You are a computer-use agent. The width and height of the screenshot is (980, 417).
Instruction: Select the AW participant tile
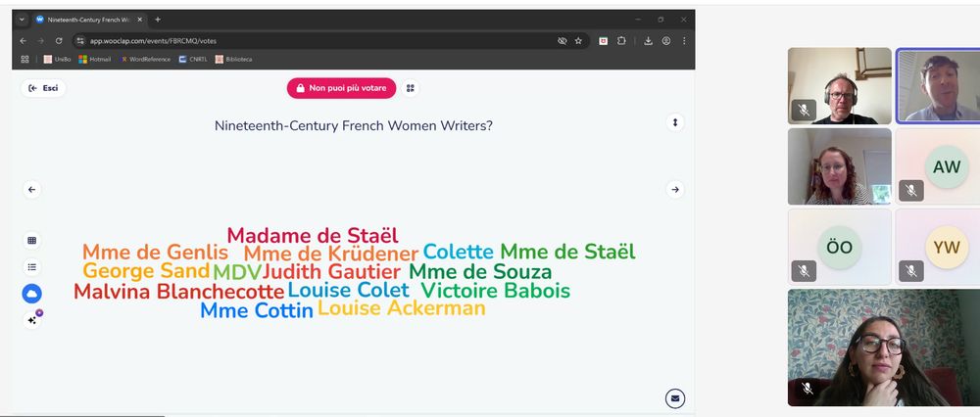coord(938,166)
